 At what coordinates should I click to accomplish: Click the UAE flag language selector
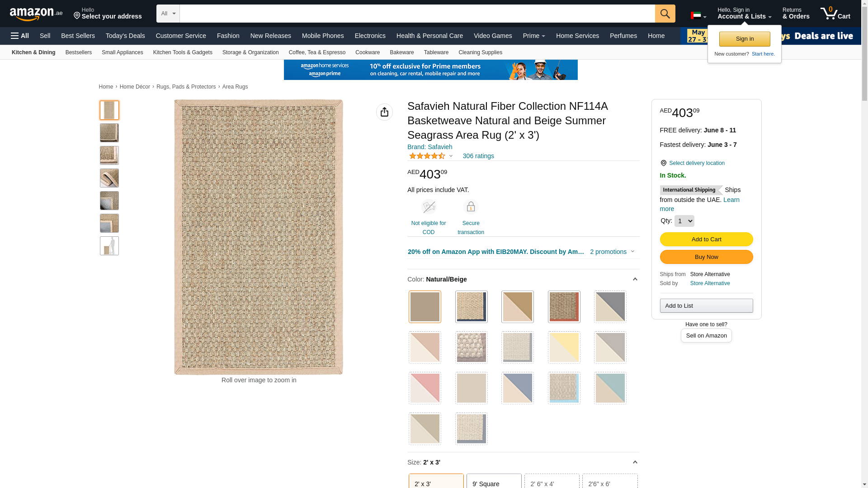click(698, 16)
